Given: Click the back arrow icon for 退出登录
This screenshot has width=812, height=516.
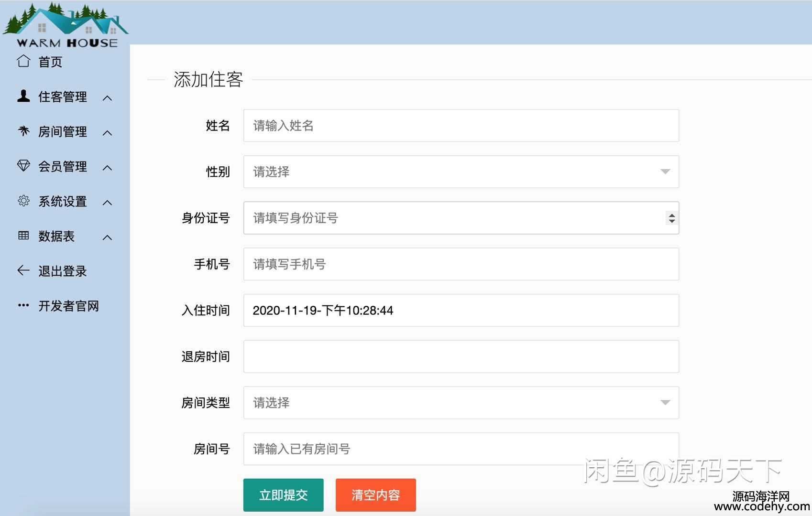Looking at the screenshot, I should (x=23, y=270).
